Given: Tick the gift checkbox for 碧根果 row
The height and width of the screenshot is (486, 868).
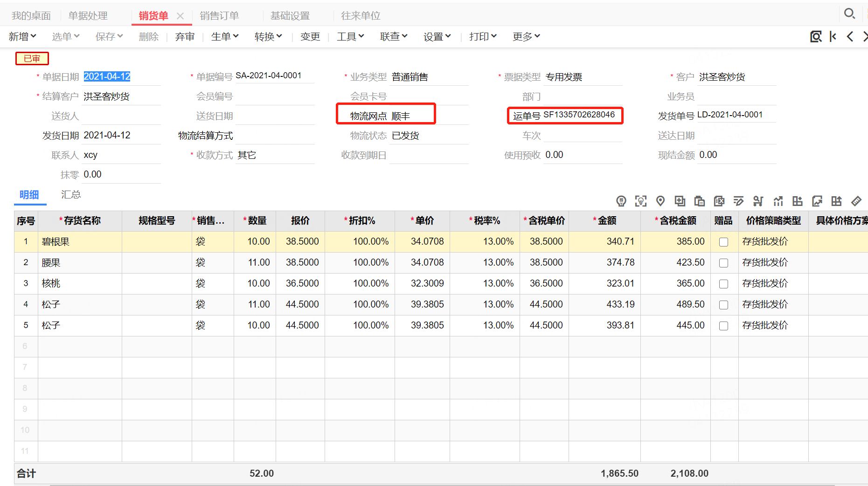Looking at the screenshot, I should (x=723, y=242).
